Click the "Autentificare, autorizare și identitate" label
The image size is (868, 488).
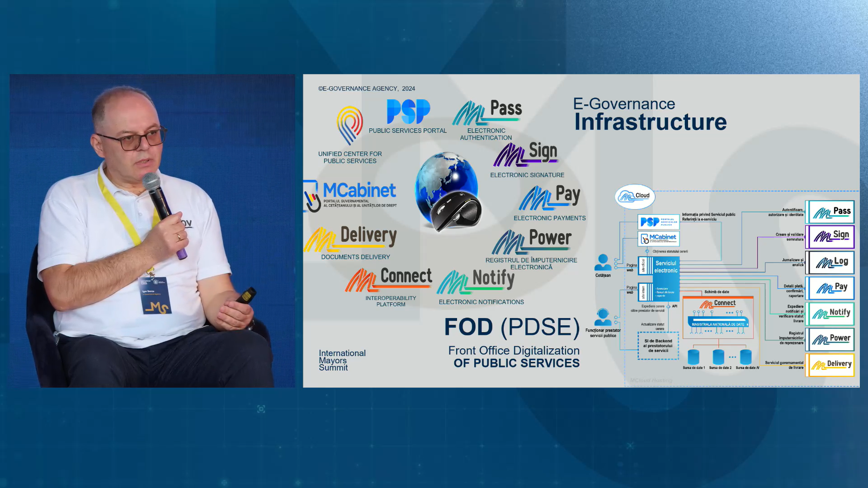tap(786, 212)
